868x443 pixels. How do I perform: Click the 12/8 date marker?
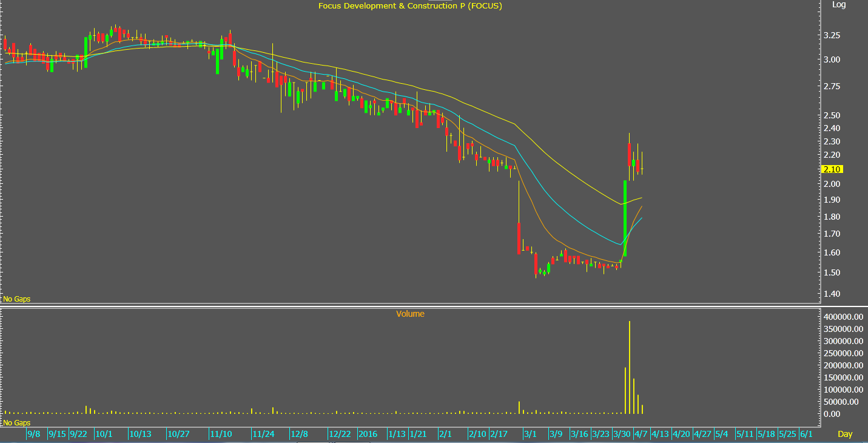(300, 434)
